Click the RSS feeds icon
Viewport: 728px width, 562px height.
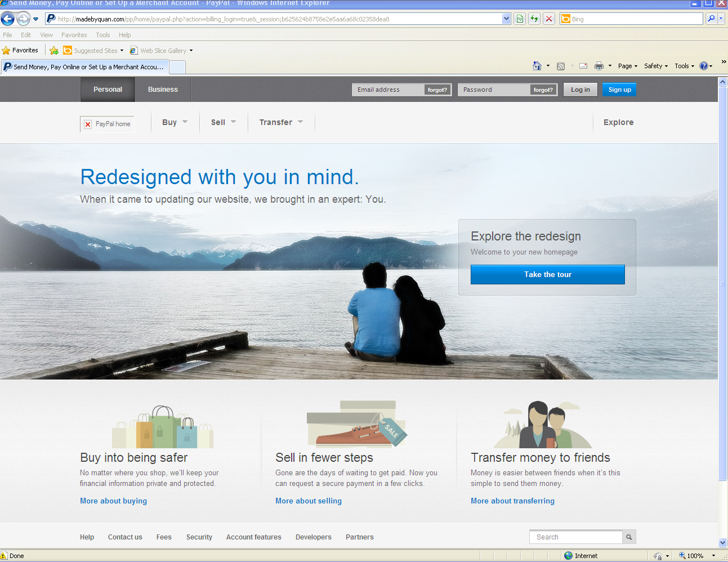(561, 66)
